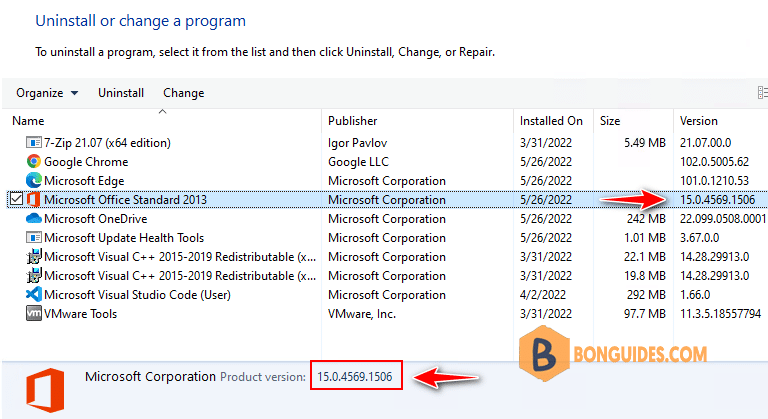This screenshot has width=768, height=419.
Task: Click the 'Uninstall or change a program' heading
Action: (x=141, y=21)
